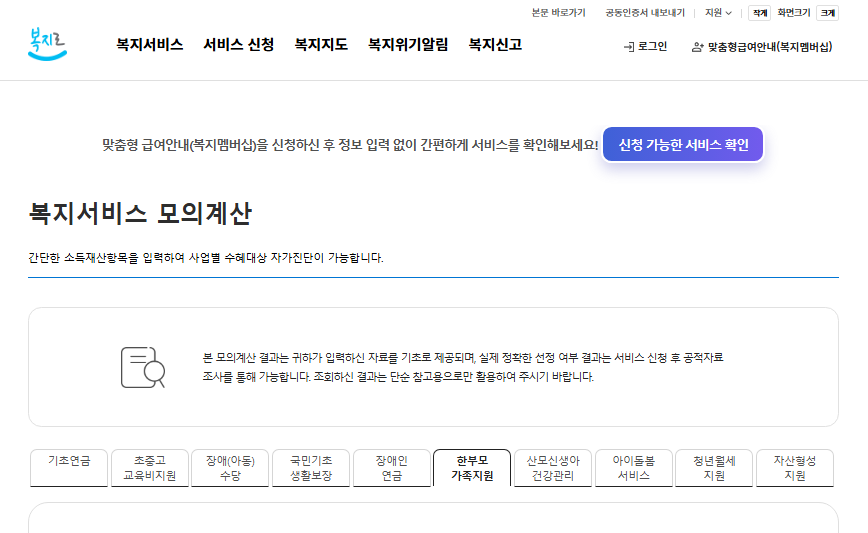Image resolution: width=868 pixels, height=533 pixels.
Task: Select the 아이돌봄 서비스 tab
Action: [x=634, y=468]
